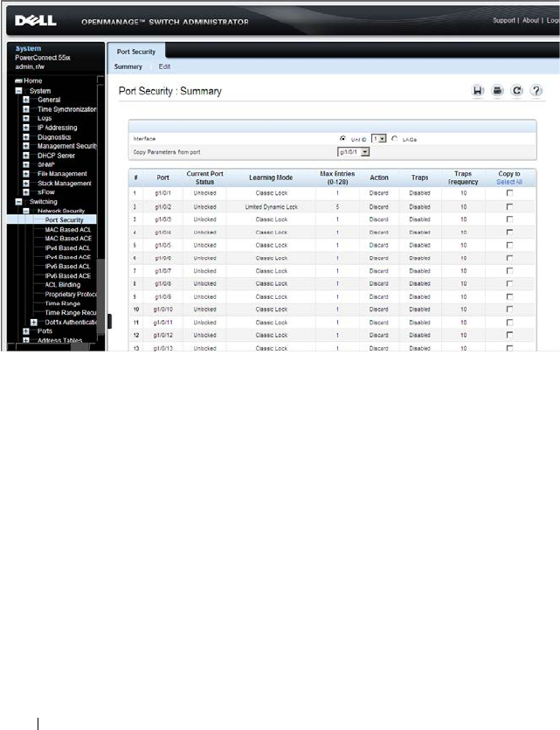Open Time Range tree item
Image resolution: width=560 pixels, height=730 pixels.
coord(62,303)
